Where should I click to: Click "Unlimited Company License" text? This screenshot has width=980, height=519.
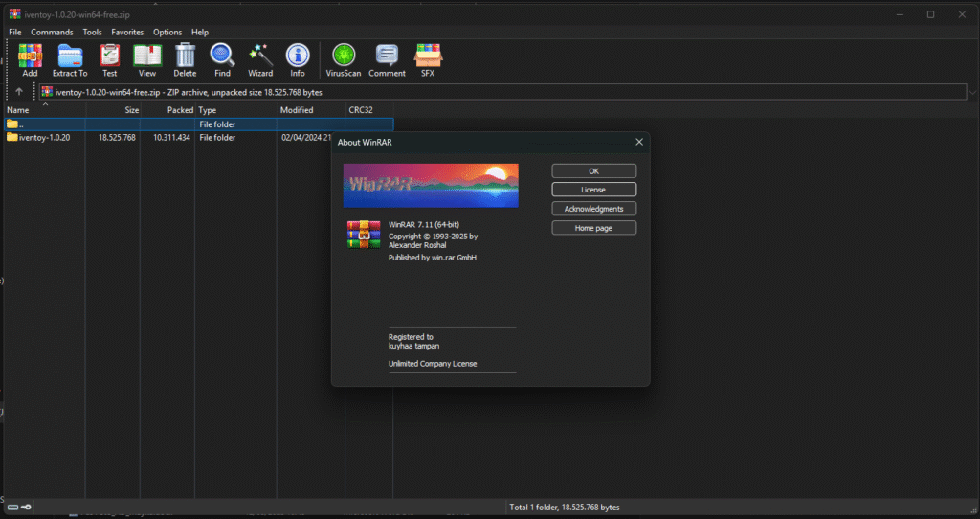point(433,363)
